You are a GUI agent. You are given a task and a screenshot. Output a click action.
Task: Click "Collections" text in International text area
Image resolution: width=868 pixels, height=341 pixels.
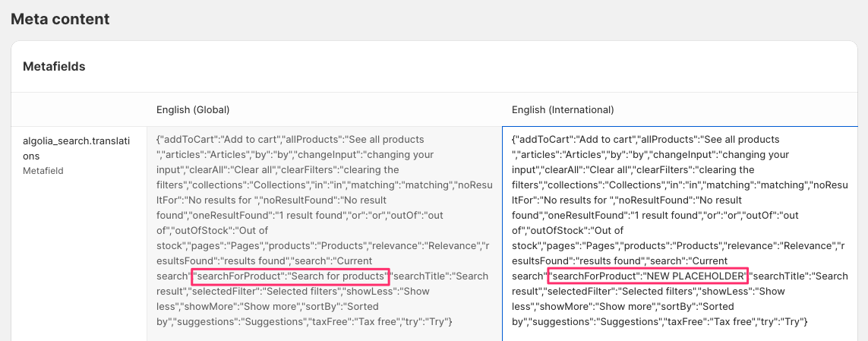[638, 185]
